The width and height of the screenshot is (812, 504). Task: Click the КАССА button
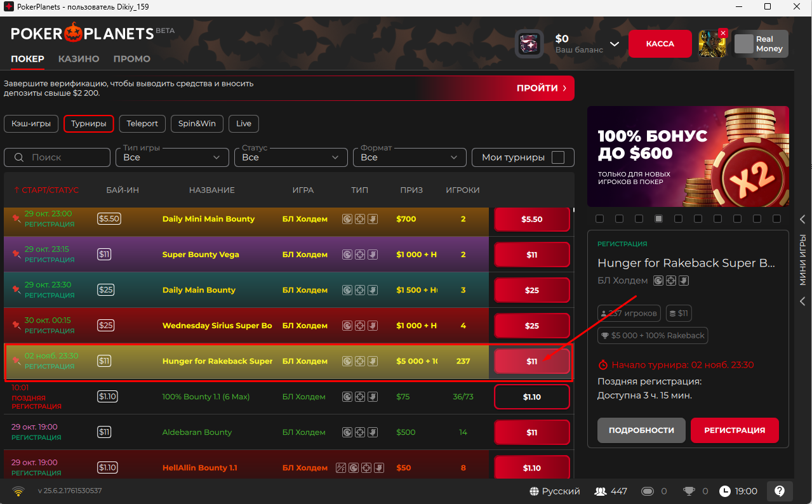[660, 43]
